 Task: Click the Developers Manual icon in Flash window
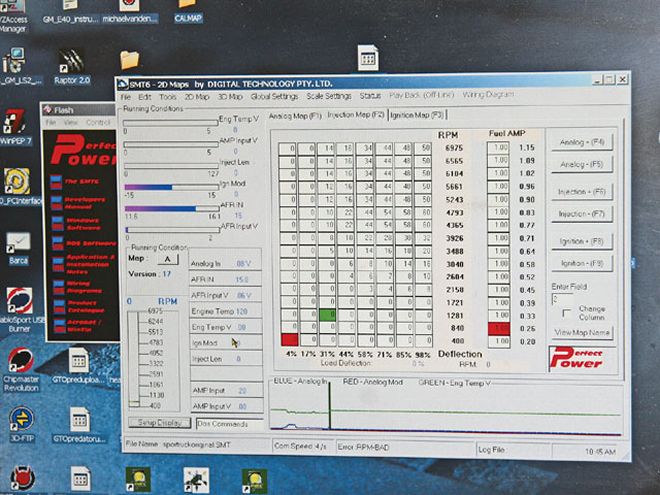pyautogui.click(x=57, y=203)
